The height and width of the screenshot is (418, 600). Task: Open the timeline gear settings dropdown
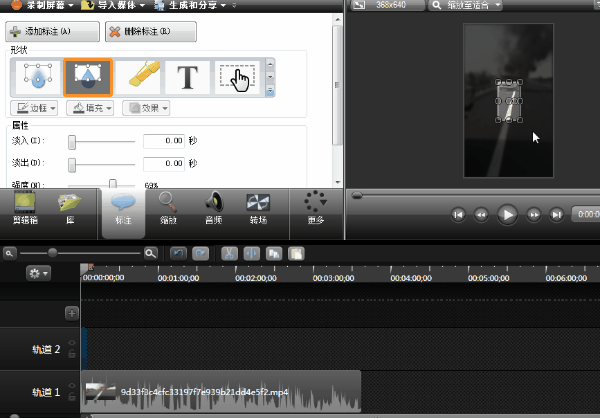[38, 273]
